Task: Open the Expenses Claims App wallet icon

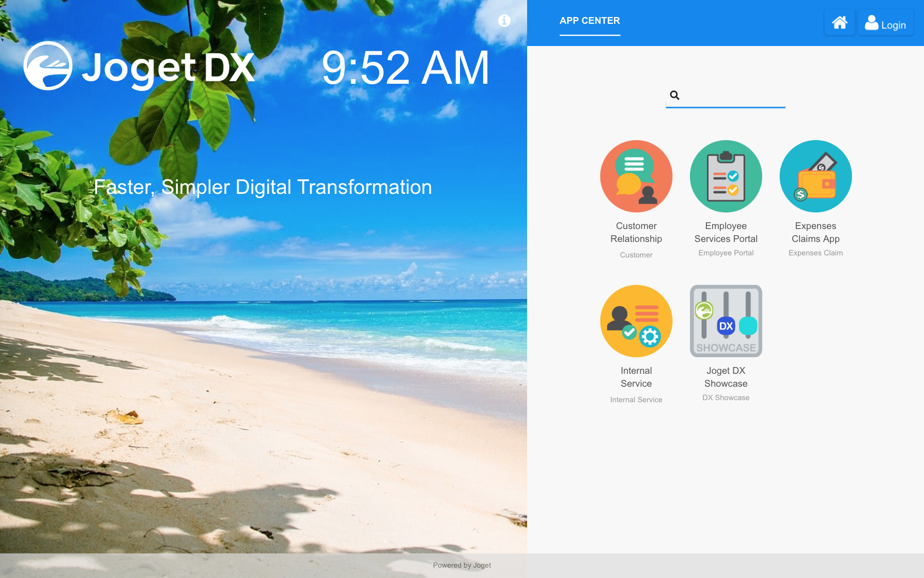Action: coord(815,176)
